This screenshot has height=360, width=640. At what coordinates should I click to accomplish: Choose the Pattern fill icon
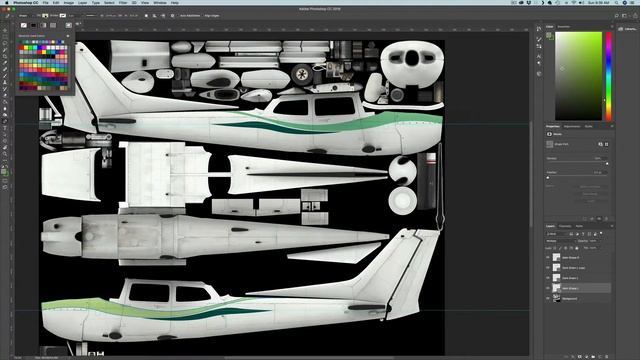tap(53, 25)
